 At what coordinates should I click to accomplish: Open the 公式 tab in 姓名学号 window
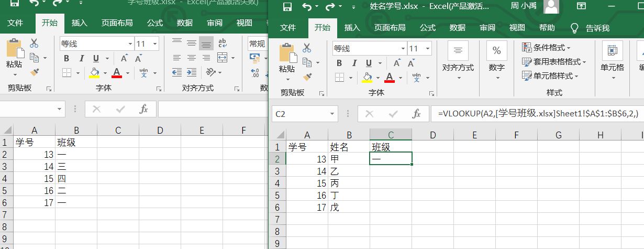coord(428,28)
